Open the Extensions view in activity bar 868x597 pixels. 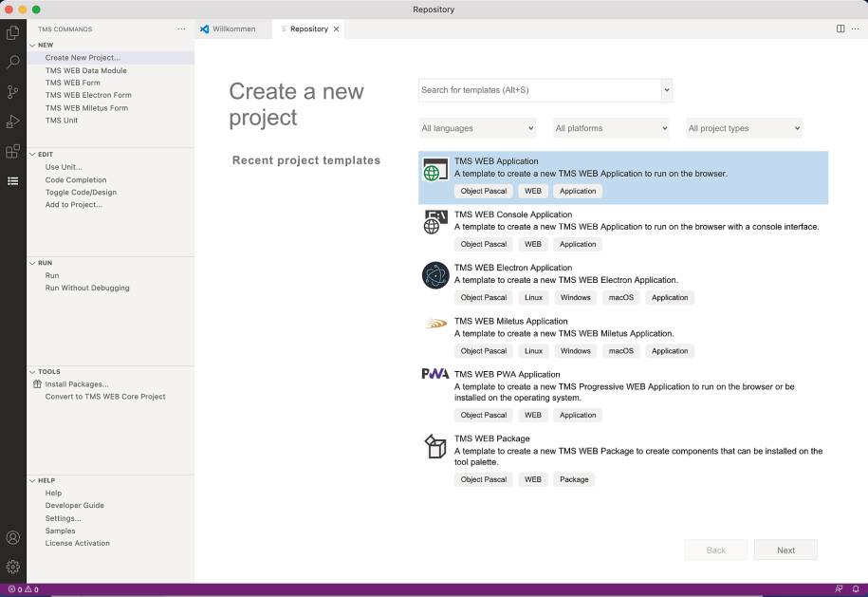[12, 151]
